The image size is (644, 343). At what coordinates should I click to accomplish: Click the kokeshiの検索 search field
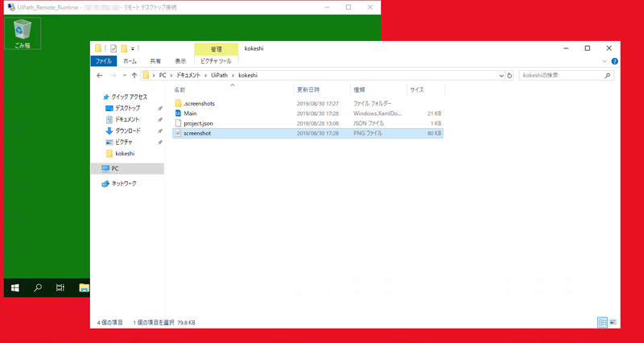click(567, 76)
